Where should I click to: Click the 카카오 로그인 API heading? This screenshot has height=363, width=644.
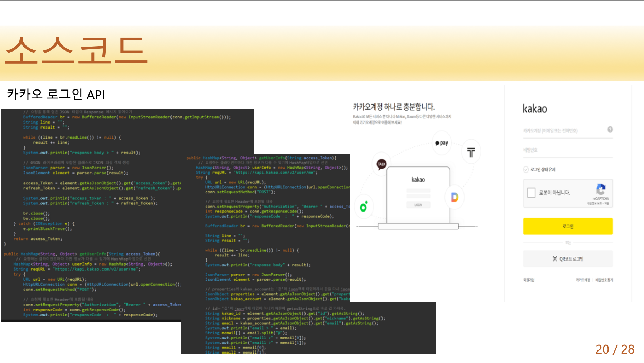pyautogui.click(x=56, y=95)
